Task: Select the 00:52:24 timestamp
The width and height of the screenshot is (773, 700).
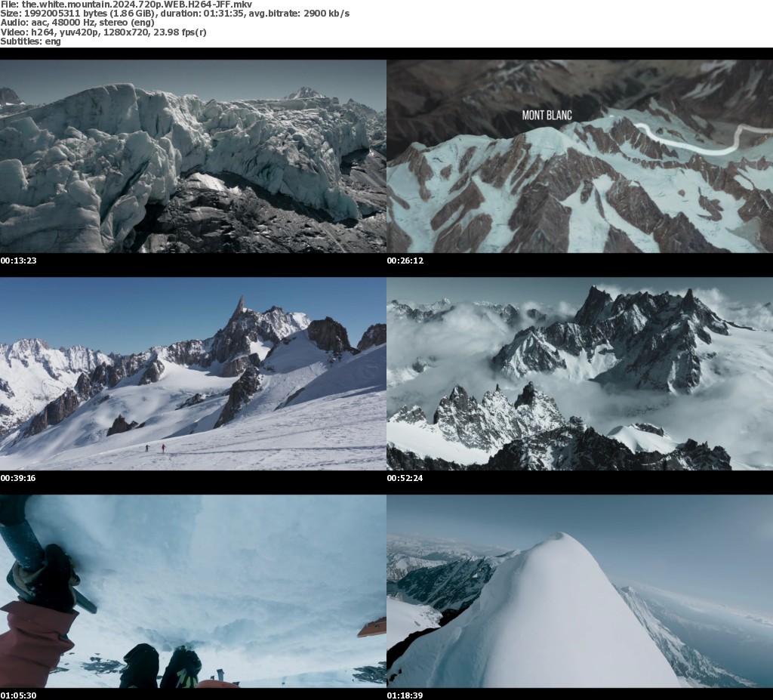Action: pyautogui.click(x=405, y=478)
